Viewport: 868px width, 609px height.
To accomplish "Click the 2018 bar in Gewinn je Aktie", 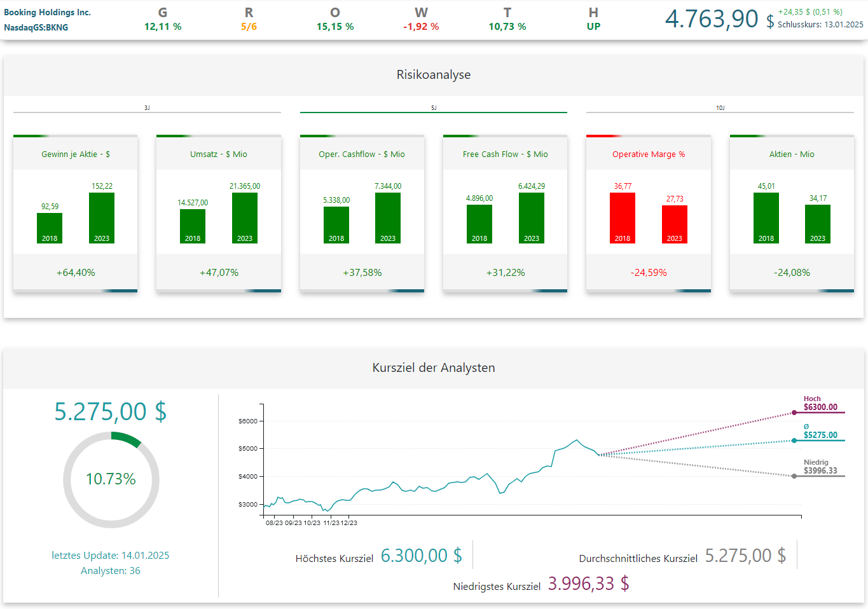I will (50, 228).
